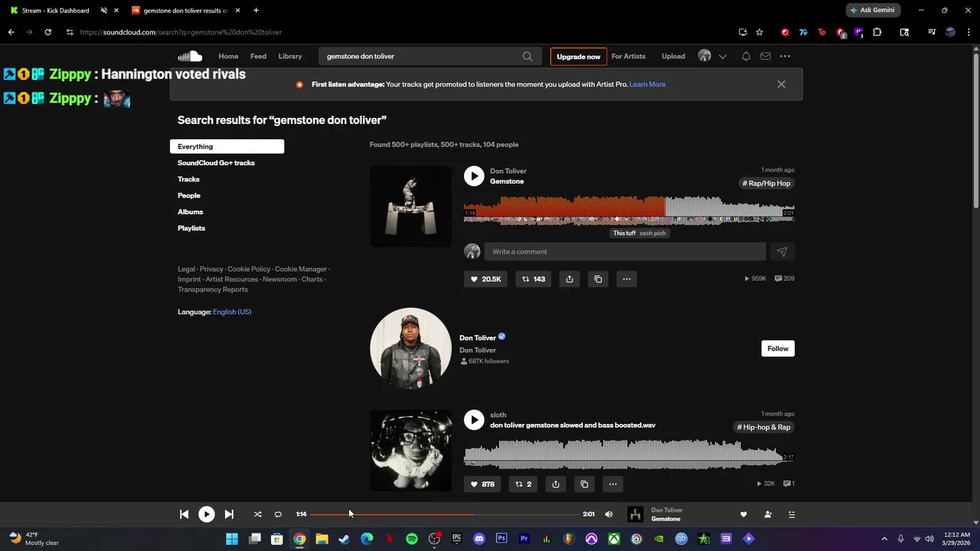Go to the Home page
This screenshot has height=551, width=980.
click(228, 56)
